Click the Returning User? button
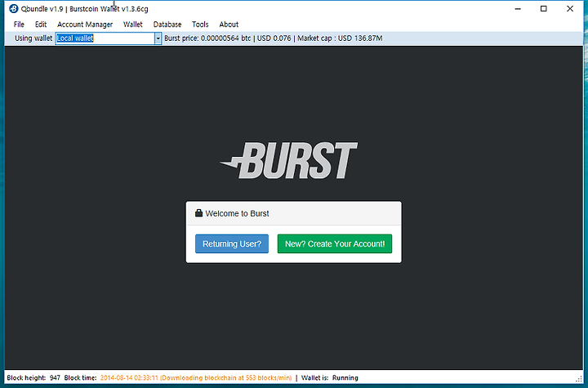The width and height of the screenshot is (588, 388). (232, 244)
